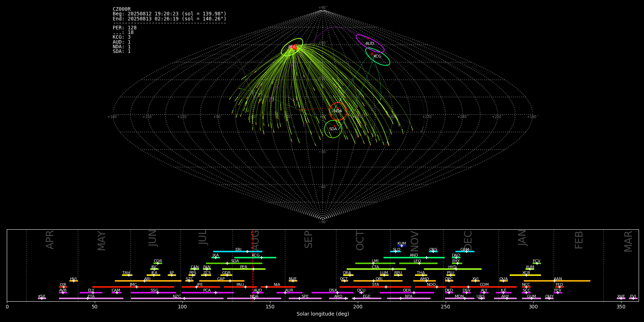
Task: Click the JPE shower label in timeline
Action: point(200,285)
